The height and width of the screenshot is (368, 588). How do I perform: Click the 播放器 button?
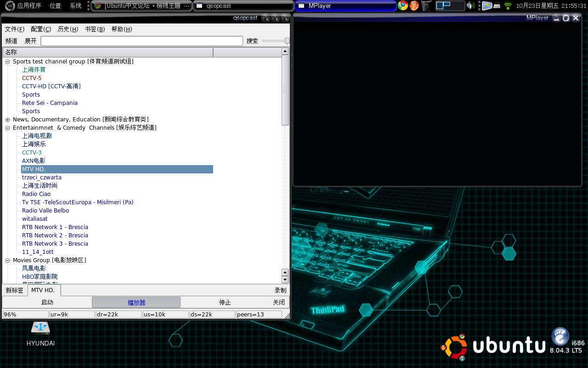point(136,302)
